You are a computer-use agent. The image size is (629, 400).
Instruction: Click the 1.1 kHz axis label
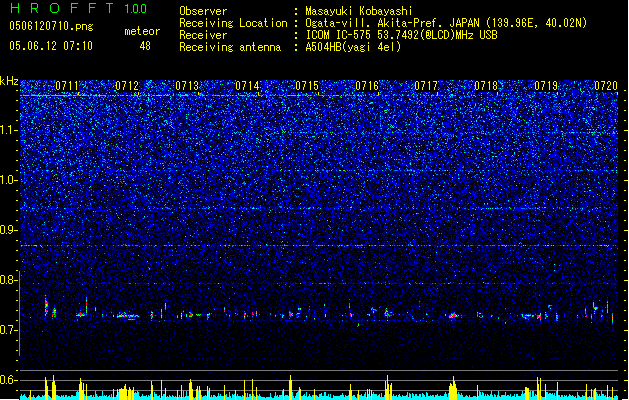[9, 130]
